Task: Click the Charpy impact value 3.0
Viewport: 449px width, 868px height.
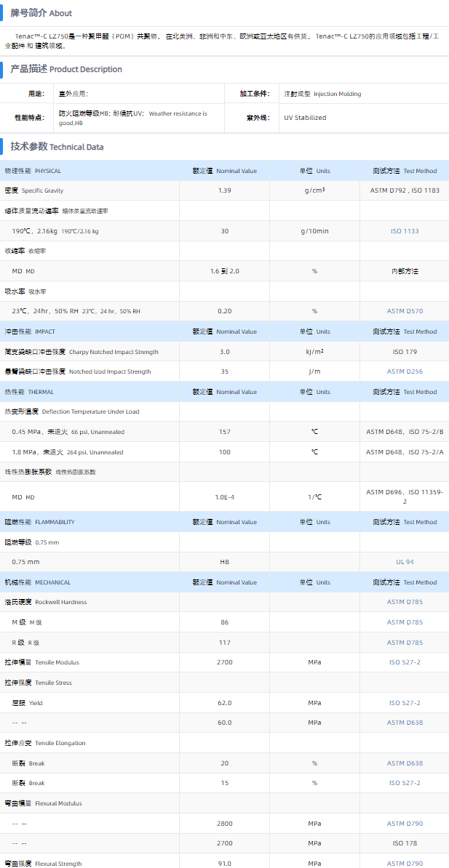Action: (224, 352)
